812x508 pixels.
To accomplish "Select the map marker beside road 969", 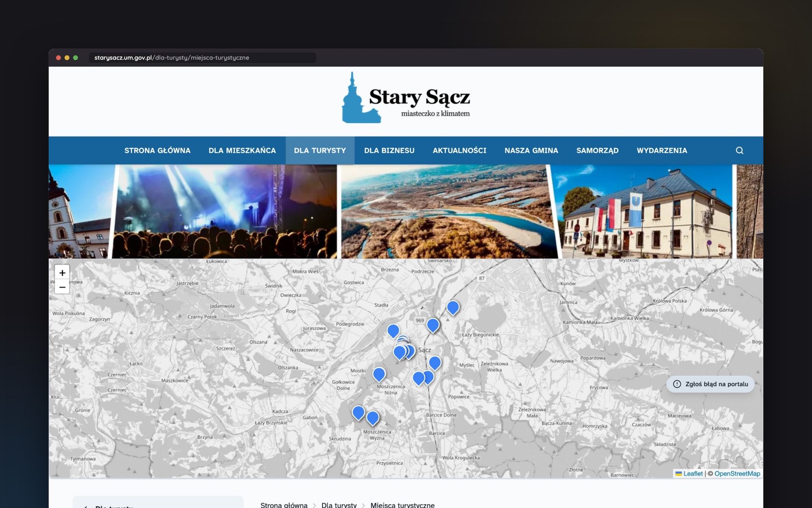I will tap(433, 325).
